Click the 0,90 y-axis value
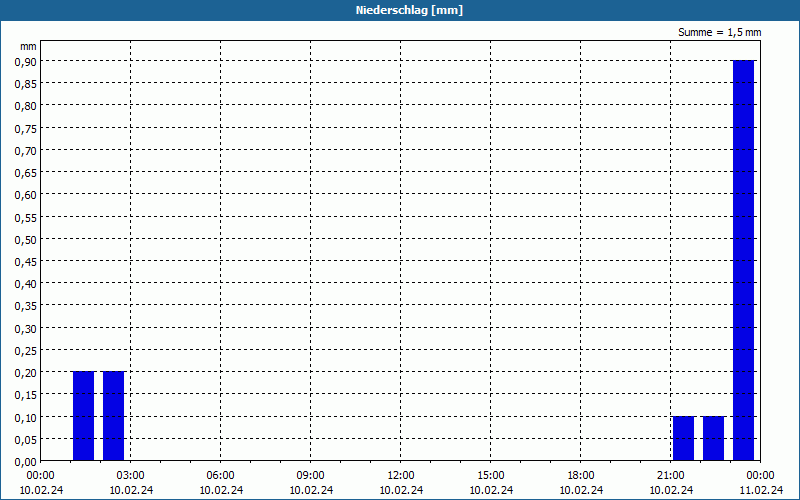 pyautogui.click(x=26, y=61)
